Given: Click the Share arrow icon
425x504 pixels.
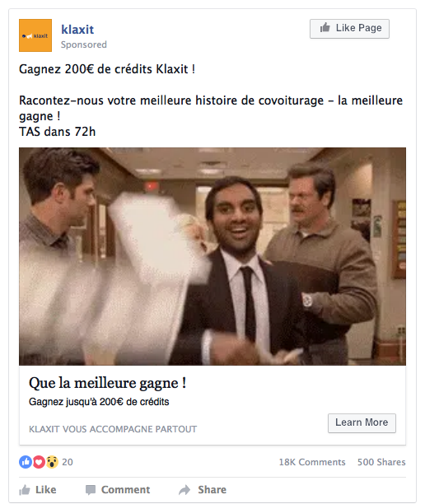Looking at the screenshot, I should click(184, 490).
